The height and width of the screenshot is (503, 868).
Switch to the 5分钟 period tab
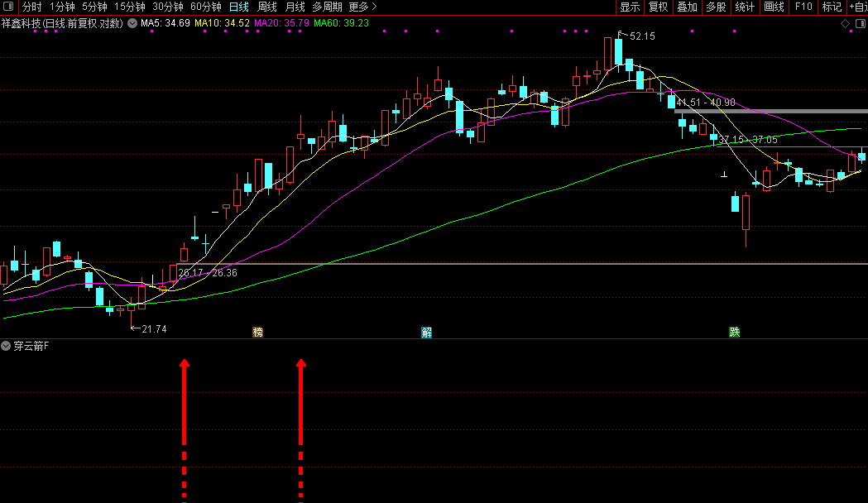tap(94, 7)
